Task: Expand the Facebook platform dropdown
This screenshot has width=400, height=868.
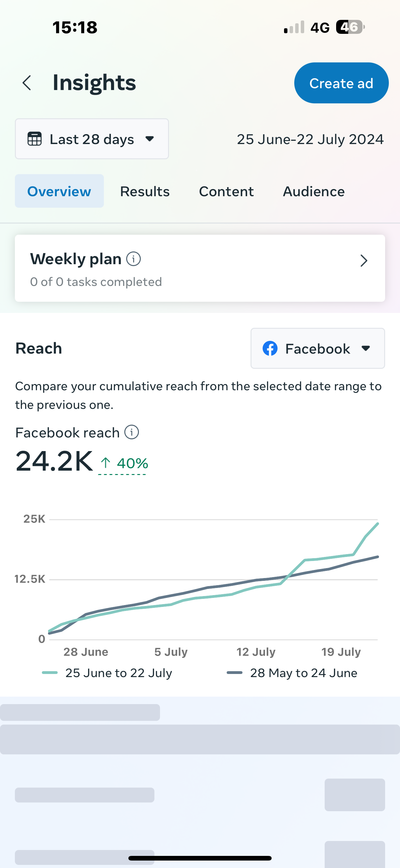Action: 318,348
